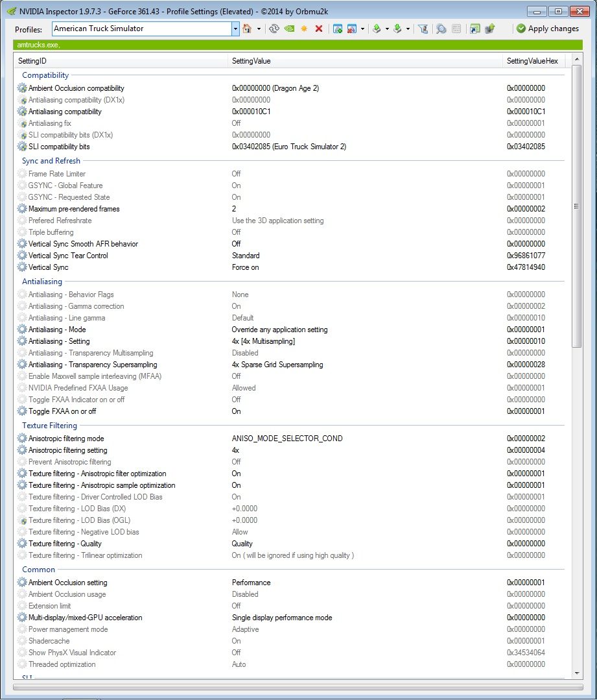Select the 'Force on' Vertical Sync value
This screenshot has height=700, width=597.
point(246,267)
